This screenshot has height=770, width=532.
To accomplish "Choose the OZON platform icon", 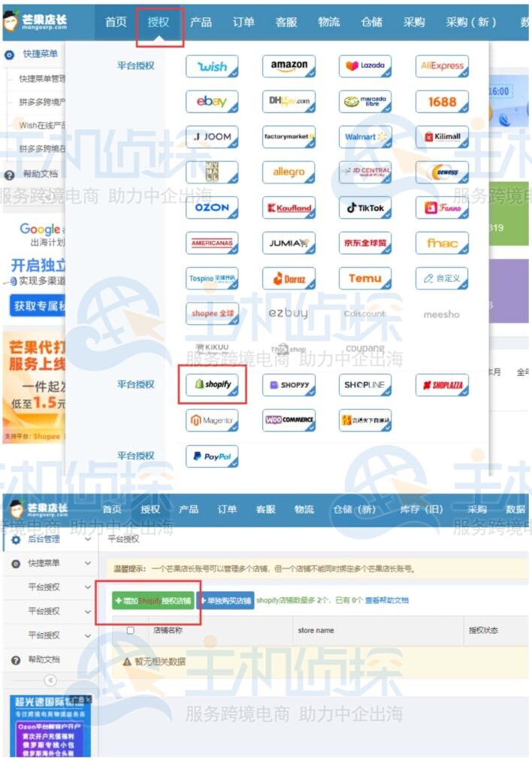I will (x=212, y=208).
